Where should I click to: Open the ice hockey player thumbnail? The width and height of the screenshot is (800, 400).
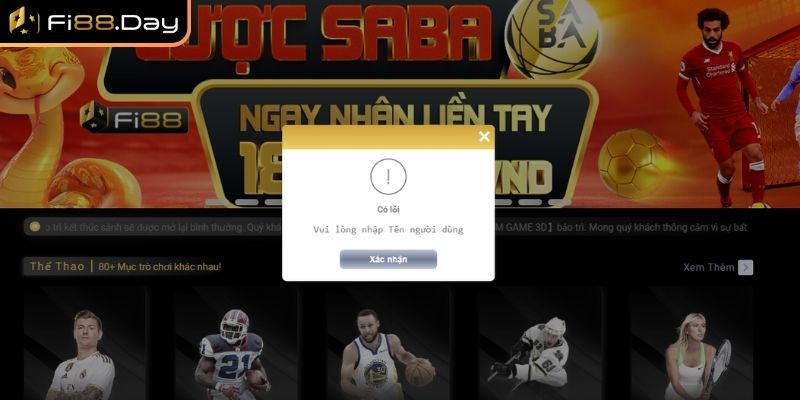[x=540, y=343]
